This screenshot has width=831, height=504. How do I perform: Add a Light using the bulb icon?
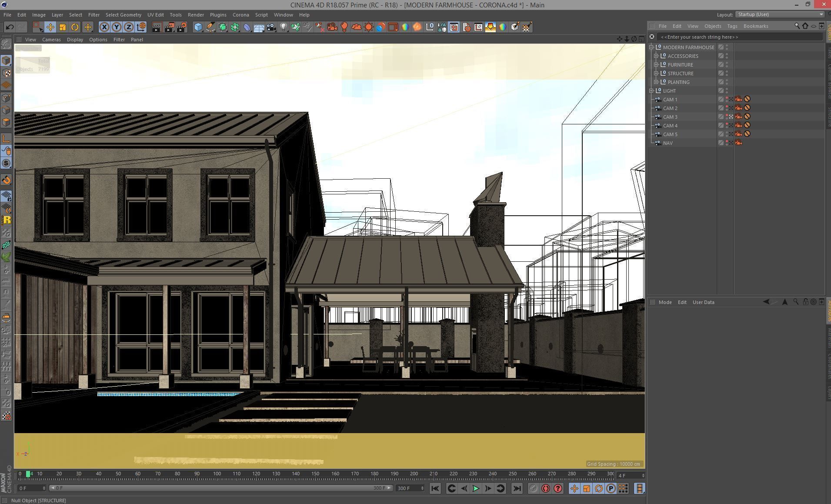(x=284, y=27)
